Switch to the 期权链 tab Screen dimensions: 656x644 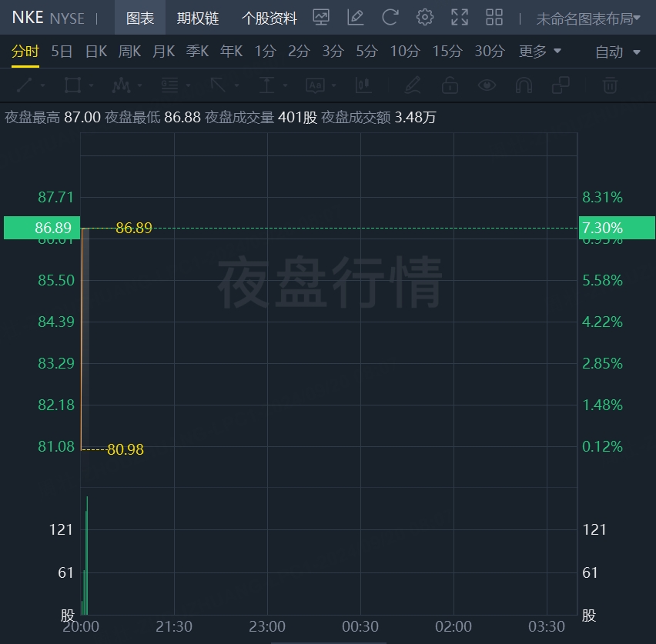[198, 18]
